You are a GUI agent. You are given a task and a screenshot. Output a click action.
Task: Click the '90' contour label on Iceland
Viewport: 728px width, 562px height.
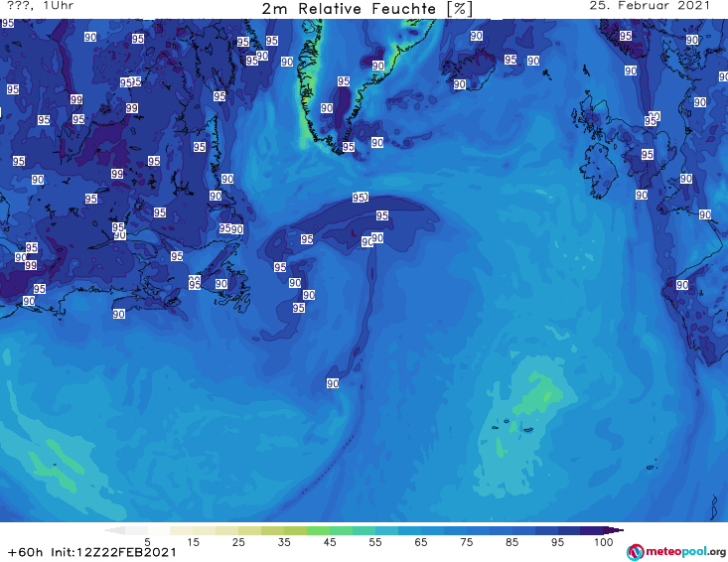pos(459,84)
